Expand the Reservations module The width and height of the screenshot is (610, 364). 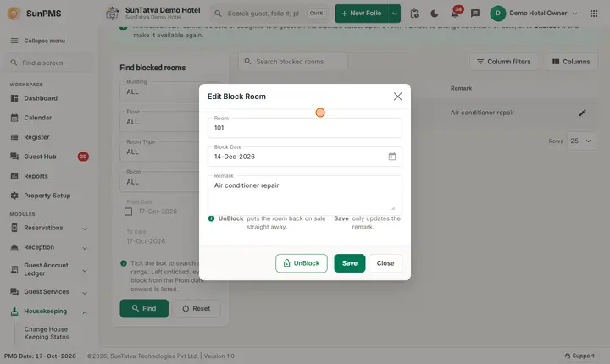click(x=48, y=228)
